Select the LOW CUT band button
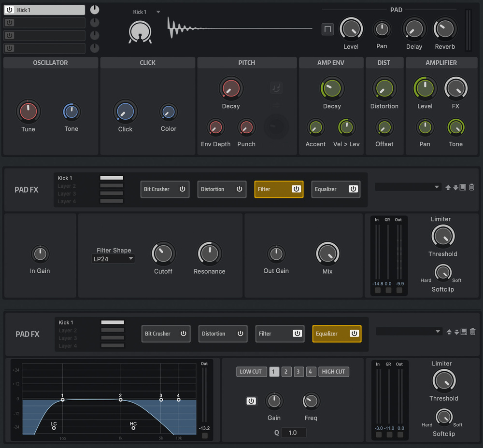The width and height of the screenshot is (483, 448). coord(251,372)
